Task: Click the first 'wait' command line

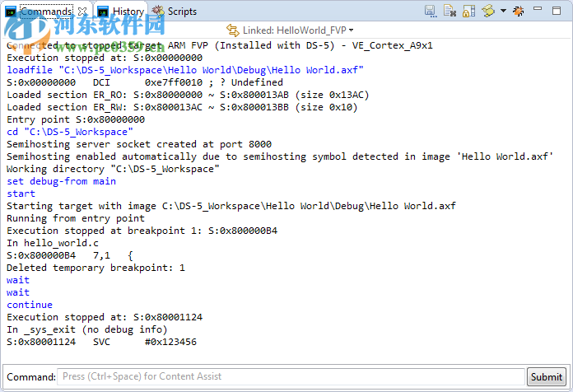Action: click(x=18, y=280)
